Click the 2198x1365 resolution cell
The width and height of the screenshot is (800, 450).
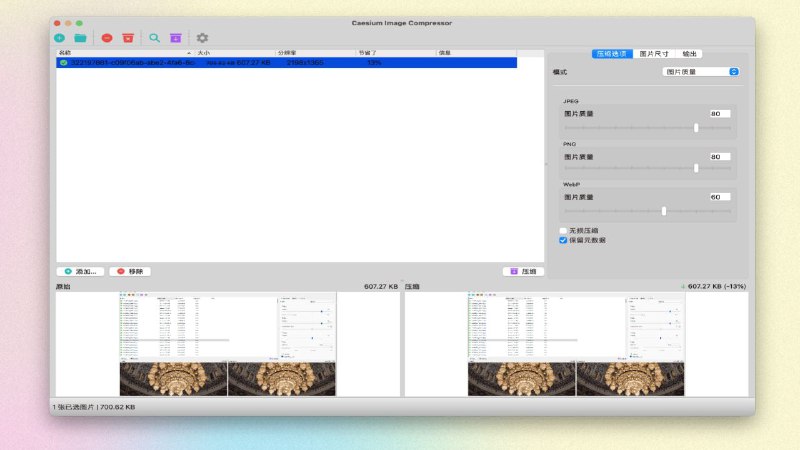coord(305,63)
